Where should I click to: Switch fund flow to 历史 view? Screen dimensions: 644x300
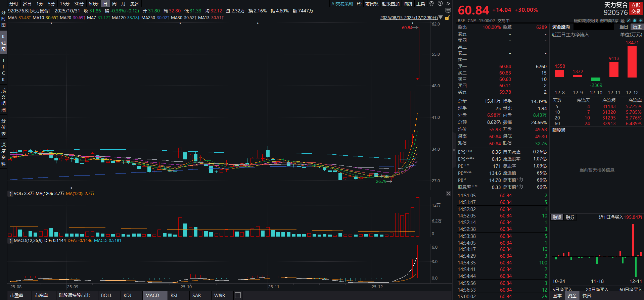click(637, 27)
